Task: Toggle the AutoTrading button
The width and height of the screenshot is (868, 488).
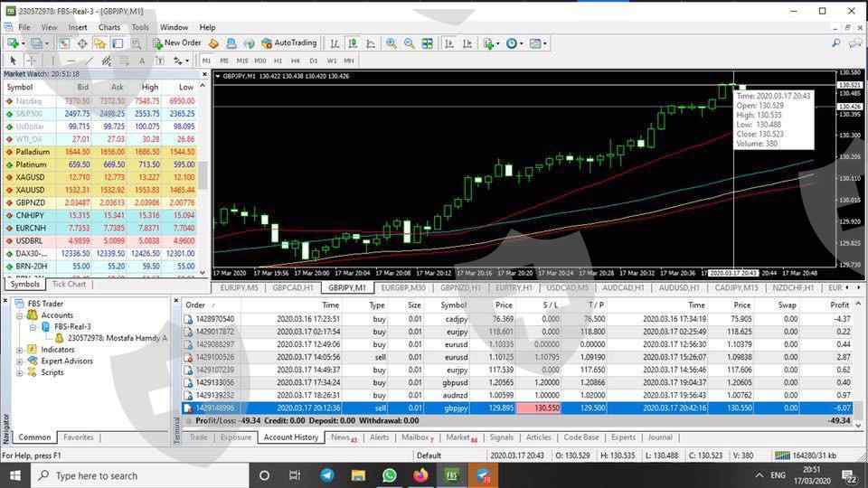Action: 289,43
